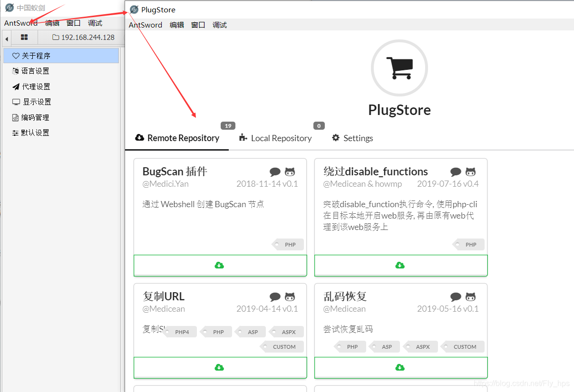Download the 乱码恢复 plugin
Viewport: 574px width, 392px height.
pyautogui.click(x=401, y=367)
